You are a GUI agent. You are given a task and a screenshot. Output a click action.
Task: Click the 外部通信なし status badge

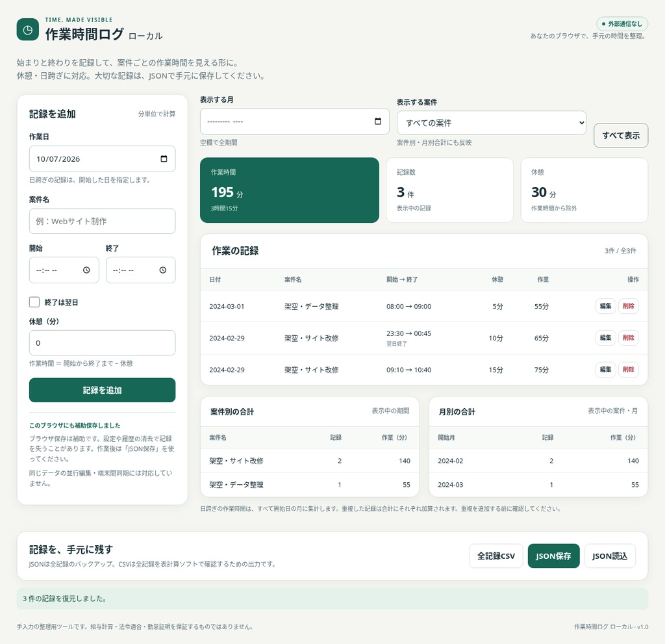point(621,24)
